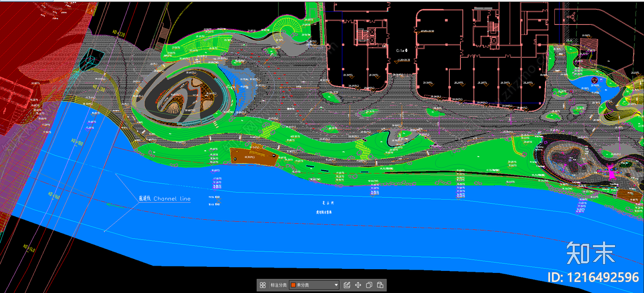Viewport: 644px width, 293px height.
Task: Click the copy icon with overlapping squares
Action: coord(369,285)
